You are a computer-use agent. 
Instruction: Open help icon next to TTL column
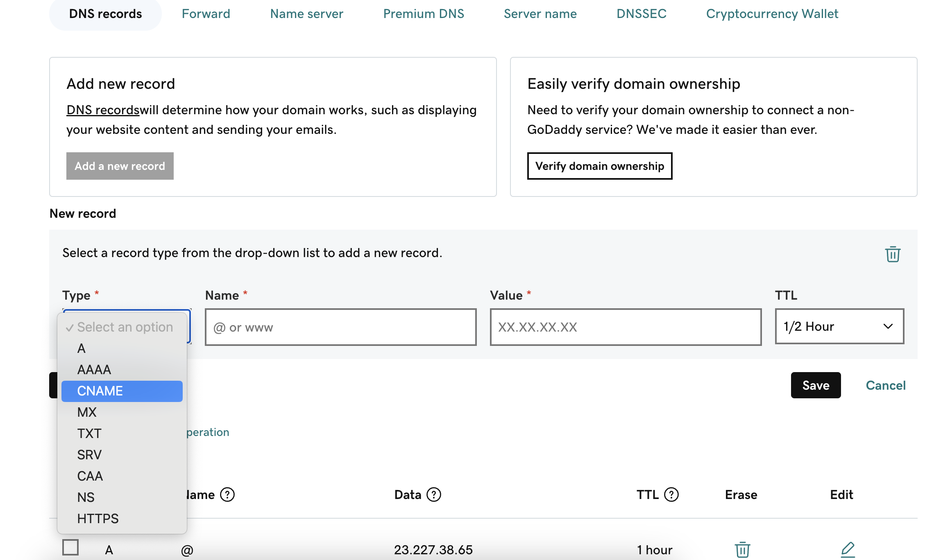671,495
